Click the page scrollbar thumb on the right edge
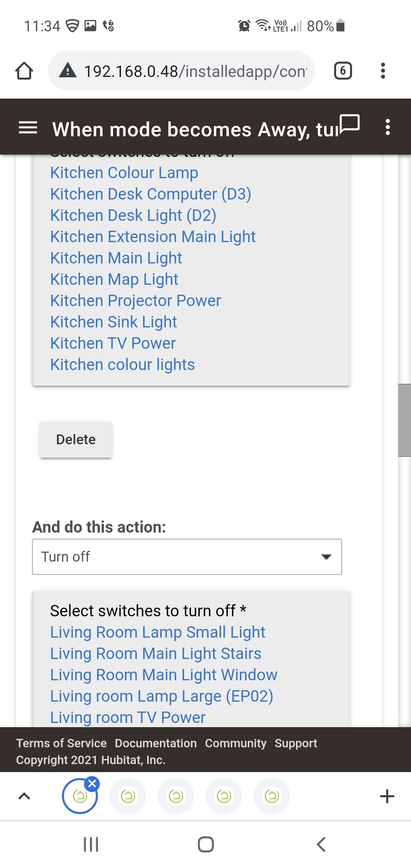The image size is (411, 868). point(404,420)
